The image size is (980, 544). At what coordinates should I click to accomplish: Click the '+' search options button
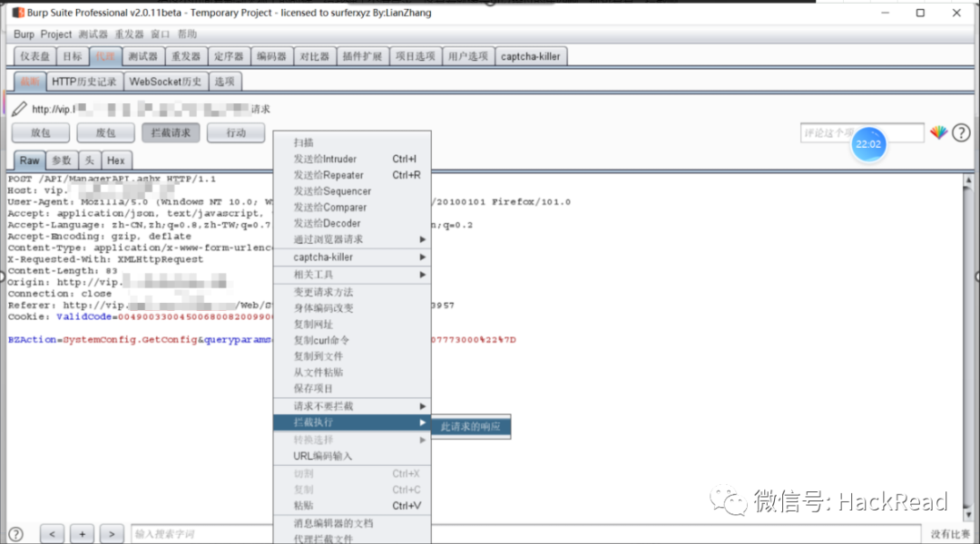82,534
